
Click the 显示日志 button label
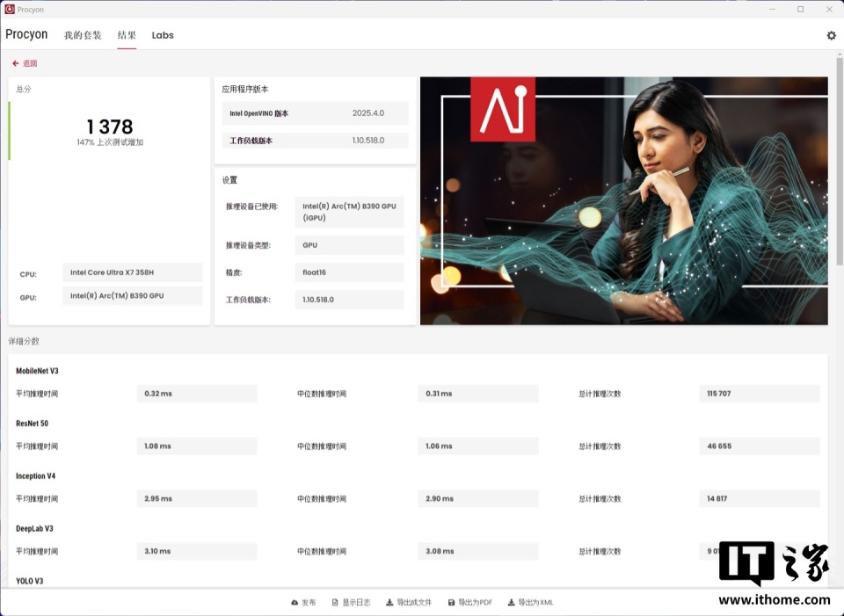point(356,603)
